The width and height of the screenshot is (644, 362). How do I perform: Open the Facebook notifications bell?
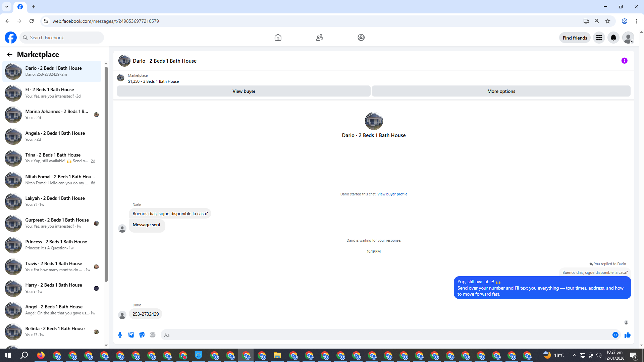click(x=613, y=38)
